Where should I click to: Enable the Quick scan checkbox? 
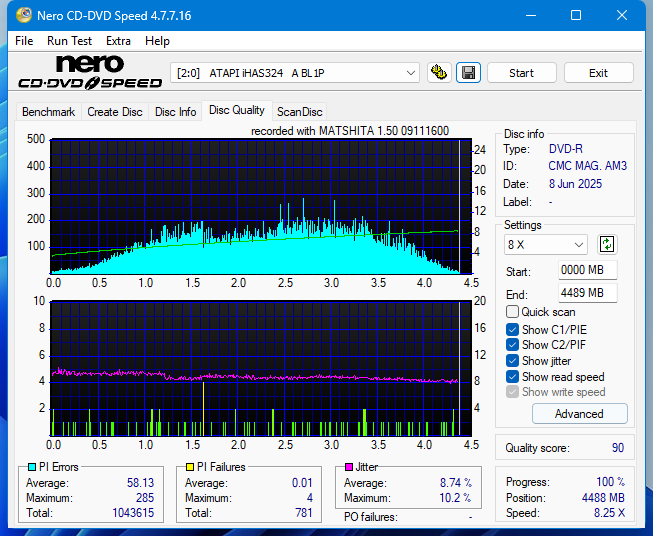pos(512,312)
